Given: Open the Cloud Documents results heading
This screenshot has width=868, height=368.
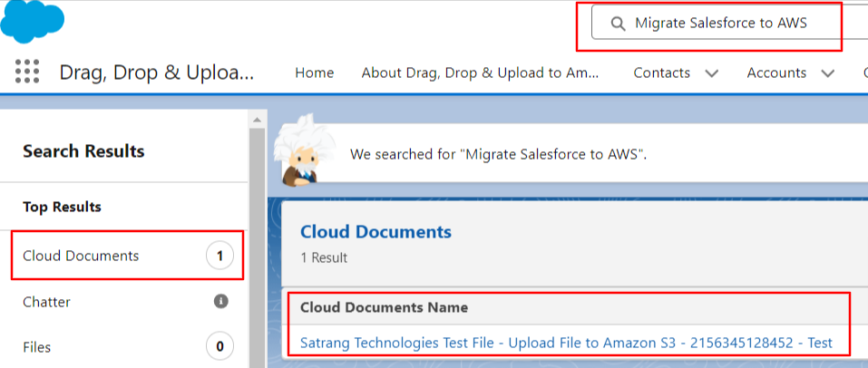Looking at the screenshot, I should tap(375, 231).
